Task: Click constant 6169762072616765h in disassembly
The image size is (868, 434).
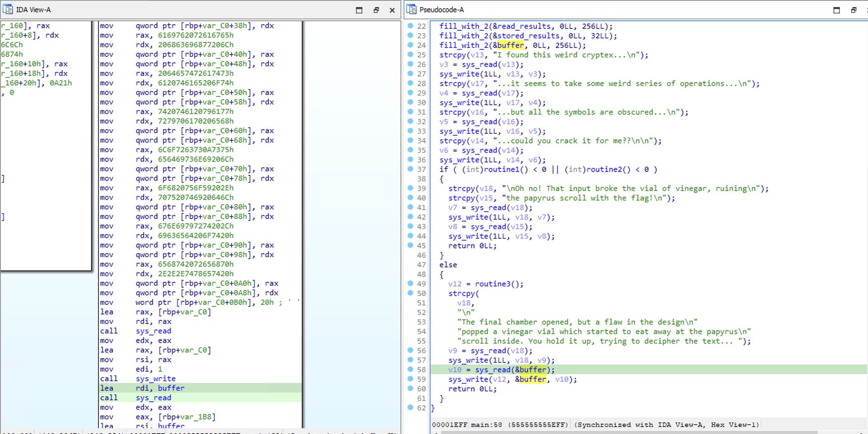Action: 196,35
